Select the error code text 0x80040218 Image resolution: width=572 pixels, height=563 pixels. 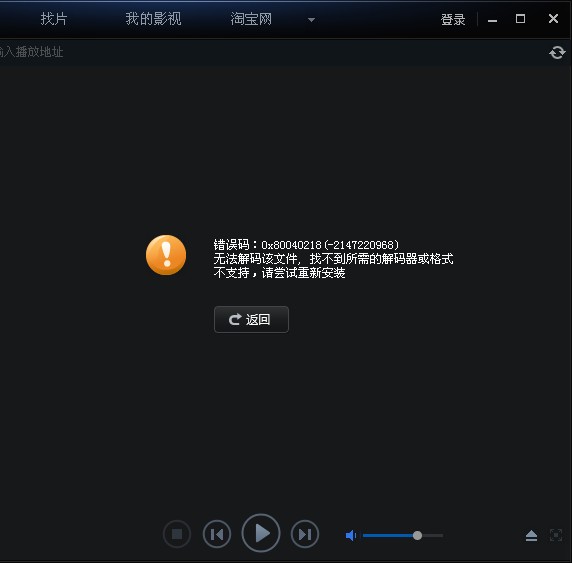(291, 244)
